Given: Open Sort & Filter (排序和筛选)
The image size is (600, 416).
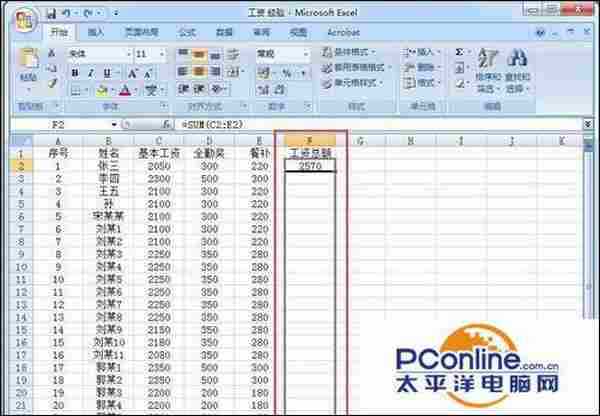Looking at the screenshot, I should (488, 71).
